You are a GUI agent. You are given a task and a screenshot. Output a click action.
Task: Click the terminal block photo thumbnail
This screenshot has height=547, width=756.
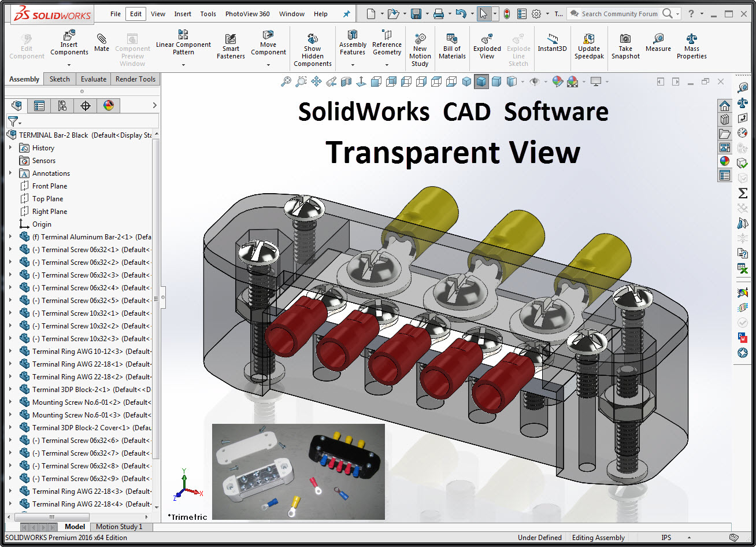click(x=298, y=472)
